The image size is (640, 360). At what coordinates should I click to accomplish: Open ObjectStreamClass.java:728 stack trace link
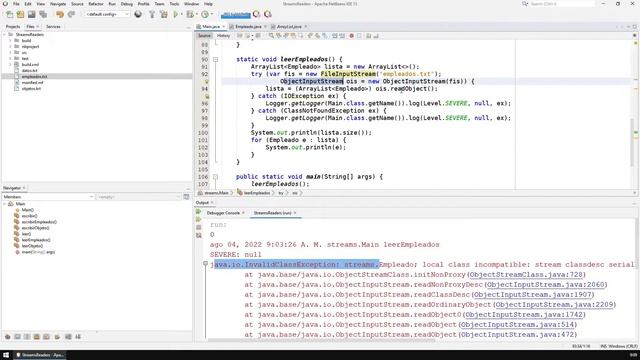tap(527, 275)
